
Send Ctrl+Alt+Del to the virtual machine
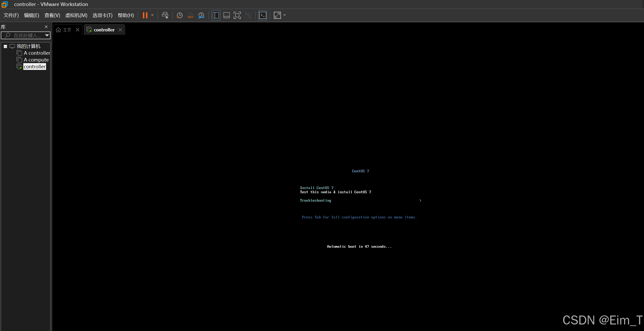click(165, 15)
